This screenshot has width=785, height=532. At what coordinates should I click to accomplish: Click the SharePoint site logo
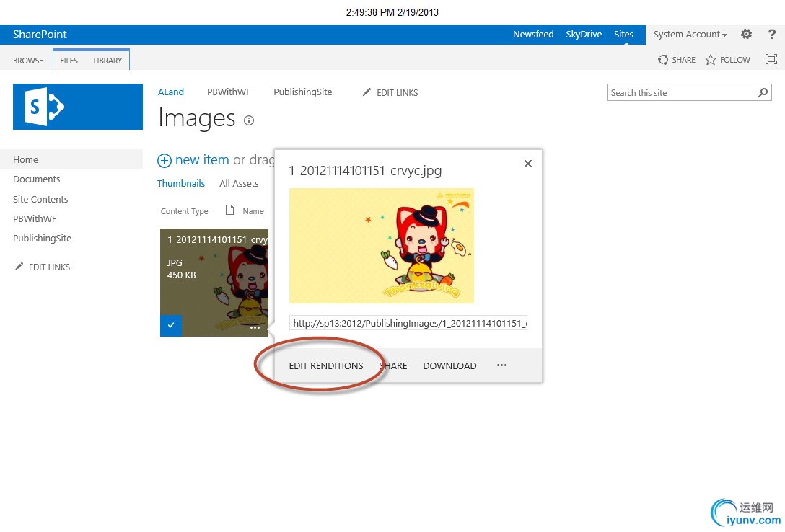point(78,107)
